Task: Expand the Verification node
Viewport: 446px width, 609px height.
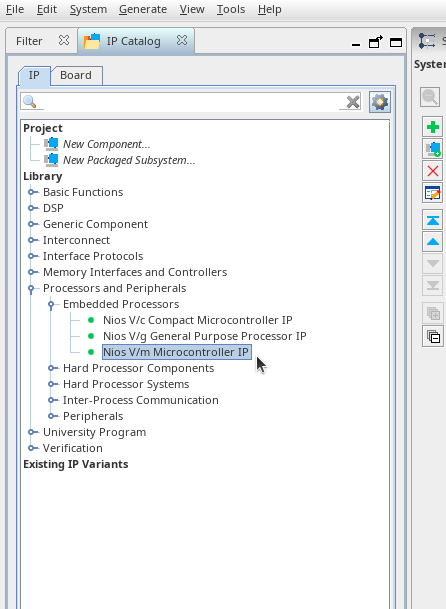Action: pos(33,448)
